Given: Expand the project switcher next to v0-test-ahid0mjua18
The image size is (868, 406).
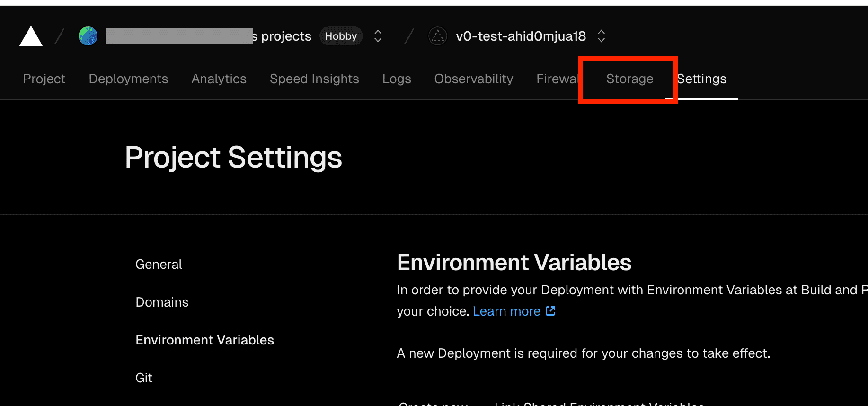Looking at the screenshot, I should point(601,36).
